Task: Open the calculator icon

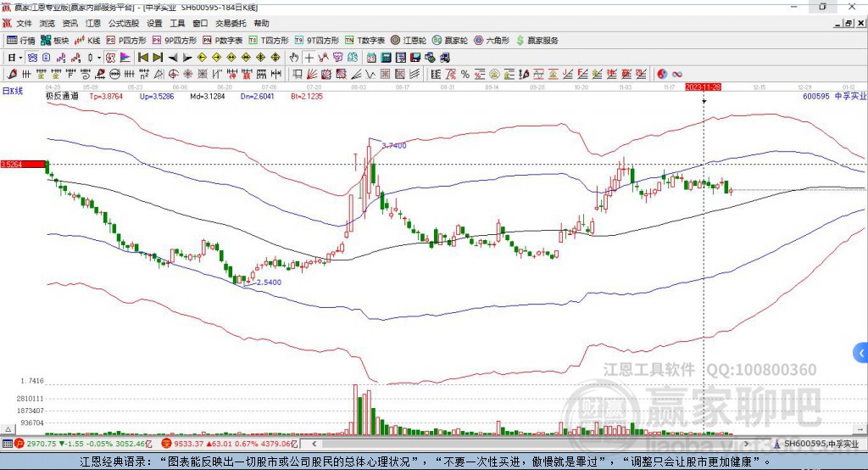Action: pyautogui.click(x=387, y=58)
